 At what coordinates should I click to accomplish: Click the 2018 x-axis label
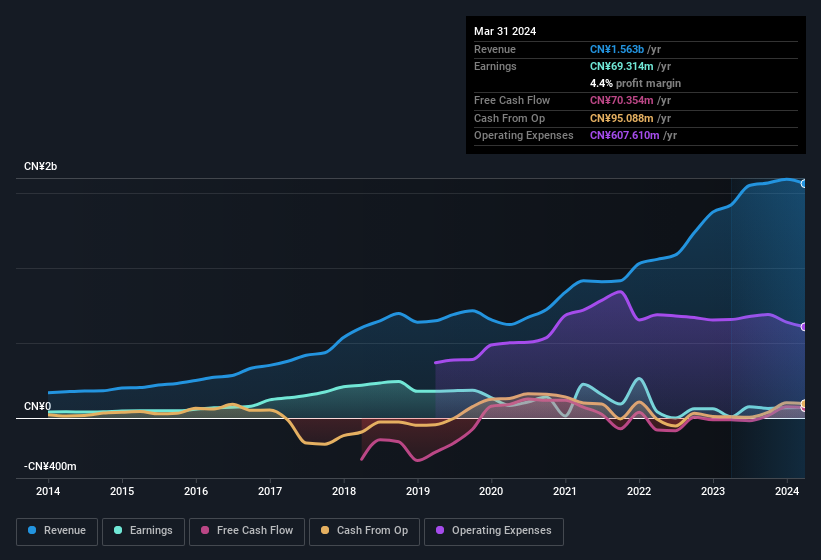(343, 491)
